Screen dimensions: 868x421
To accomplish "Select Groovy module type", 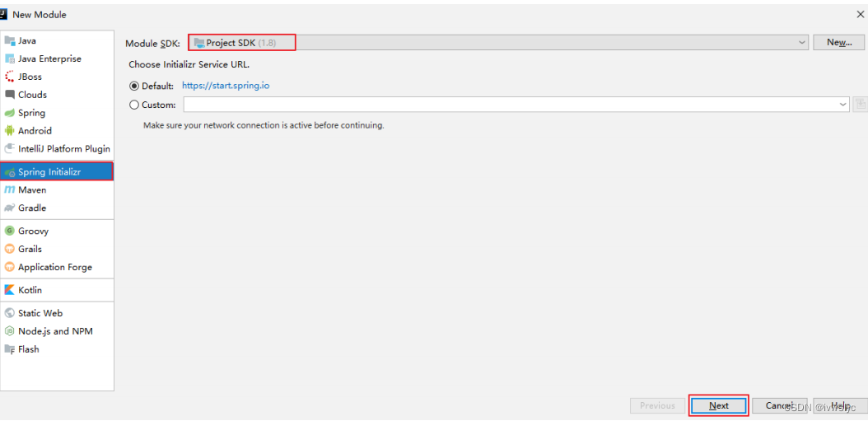I will 58,231.
